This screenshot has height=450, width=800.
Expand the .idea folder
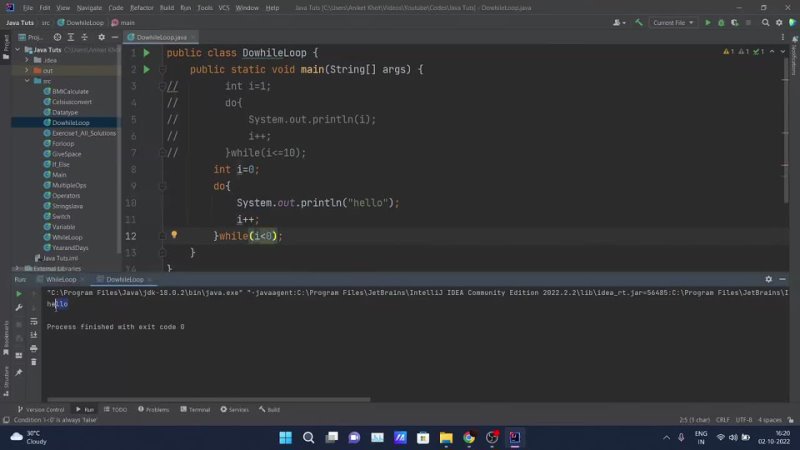tap(27, 60)
